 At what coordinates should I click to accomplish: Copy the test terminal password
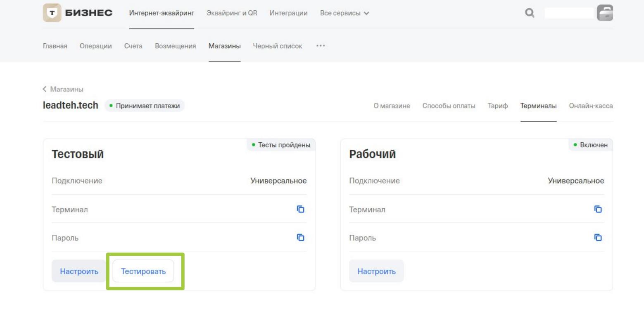pyautogui.click(x=300, y=237)
